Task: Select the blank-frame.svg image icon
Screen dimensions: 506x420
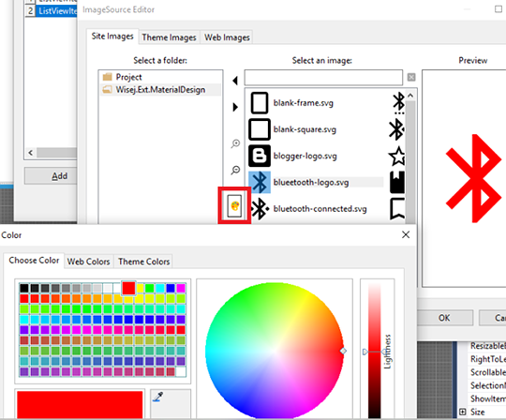Action: tap(260, 103)
